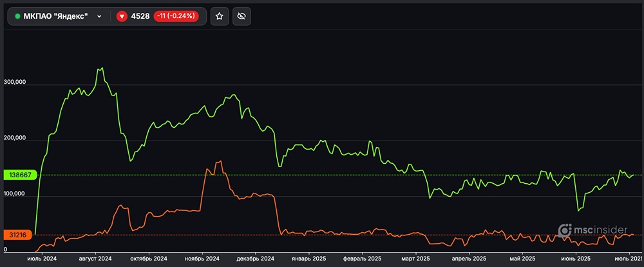Click the 4528 price value
The height and width of the screenshot is (267, 644).
(x=140, y=16)
